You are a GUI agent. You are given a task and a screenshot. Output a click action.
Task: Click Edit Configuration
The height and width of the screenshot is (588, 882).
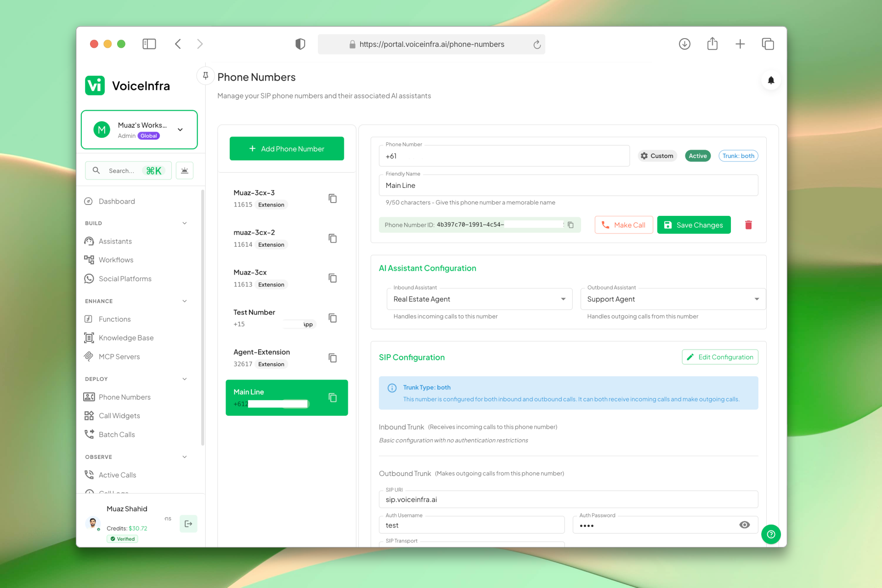click(x=720, y=357)
